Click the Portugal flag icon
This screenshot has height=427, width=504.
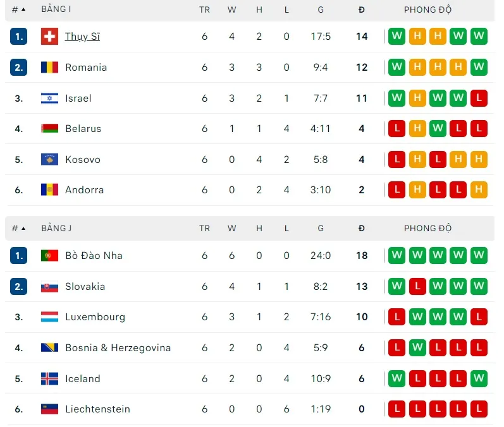49,256
